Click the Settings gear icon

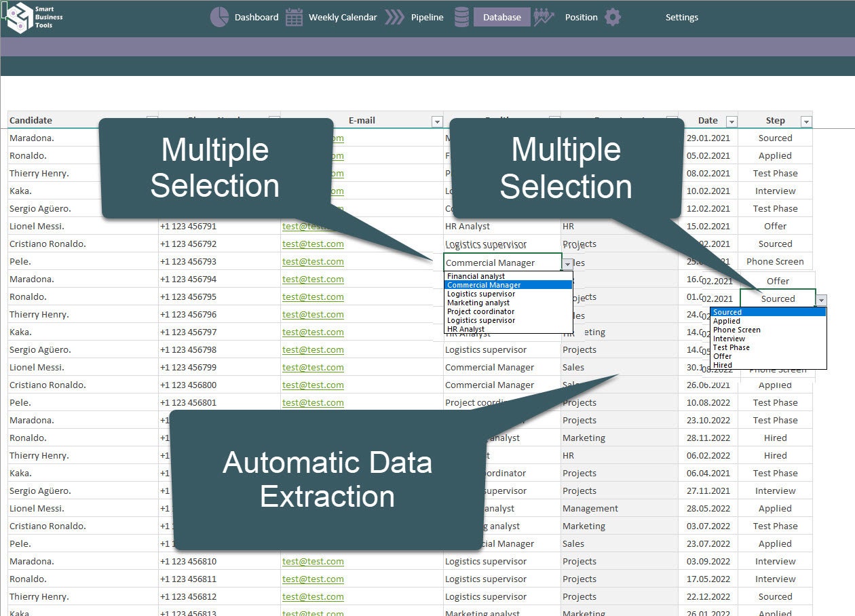pyautogui.click(x=613, y=17)
